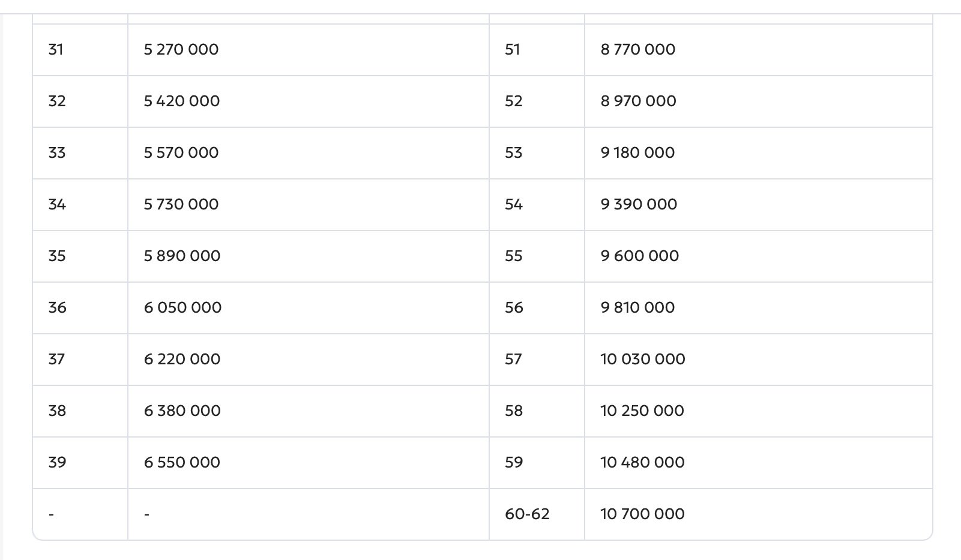Click the 9 180 000 table cell

tap(637, 152)
